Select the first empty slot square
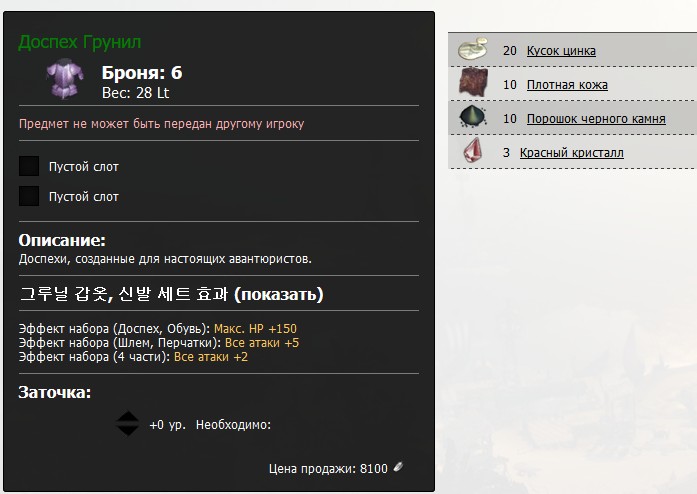This screenshot has width=697, height=494. click(x=29, y=166)
